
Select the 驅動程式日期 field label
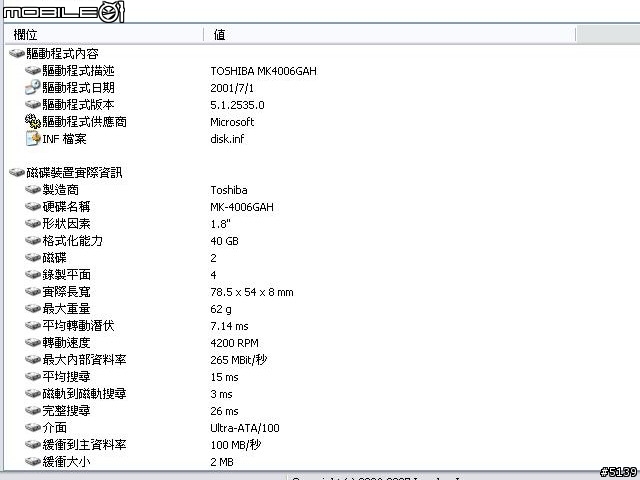[x=78, y=87]
